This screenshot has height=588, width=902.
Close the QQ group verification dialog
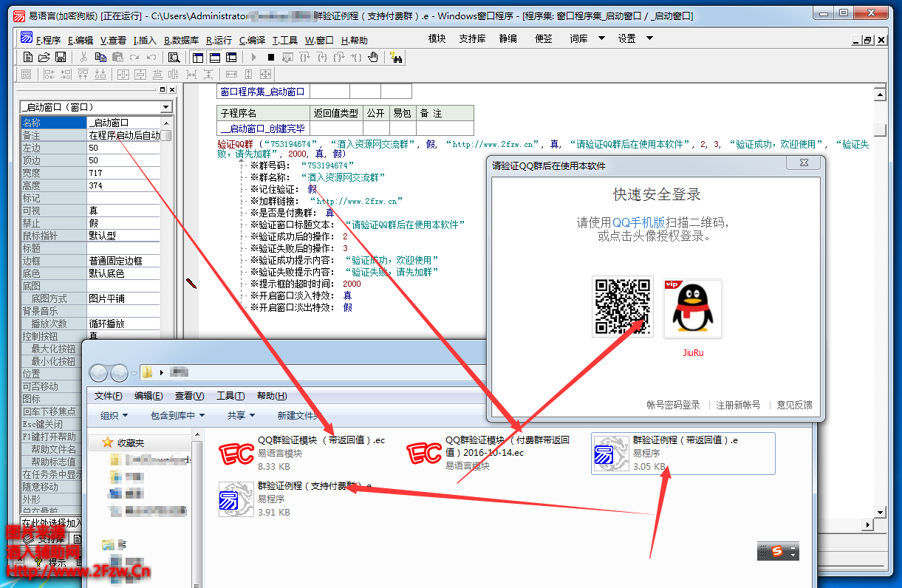(804, 163)
